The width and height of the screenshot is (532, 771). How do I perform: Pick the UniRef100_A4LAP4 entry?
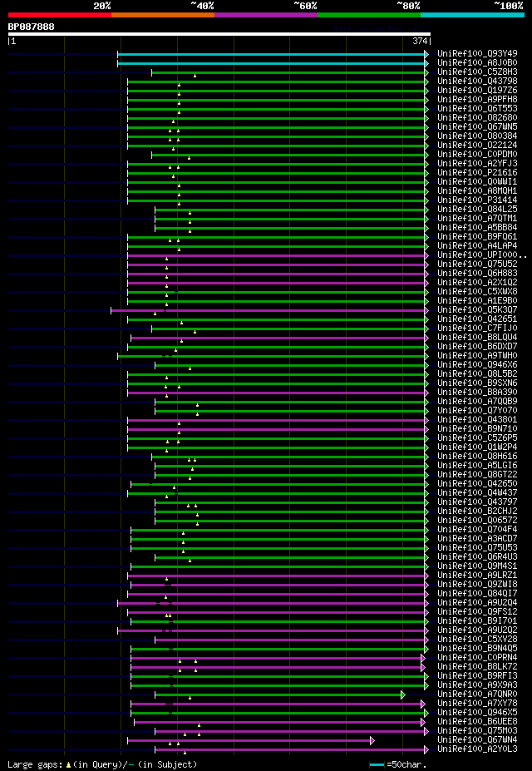click(x=477, y=246)
